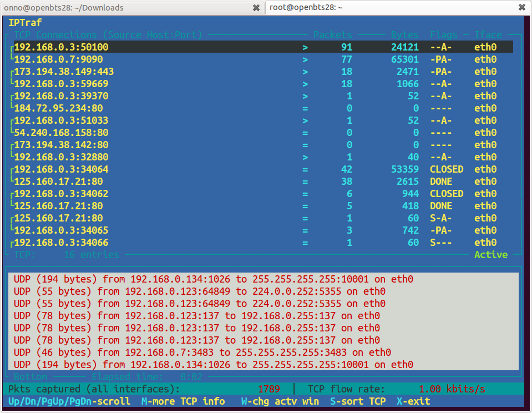This screenshot has height=413, width=532.
Task: Click the Packets column header
Action: point(333,35)
